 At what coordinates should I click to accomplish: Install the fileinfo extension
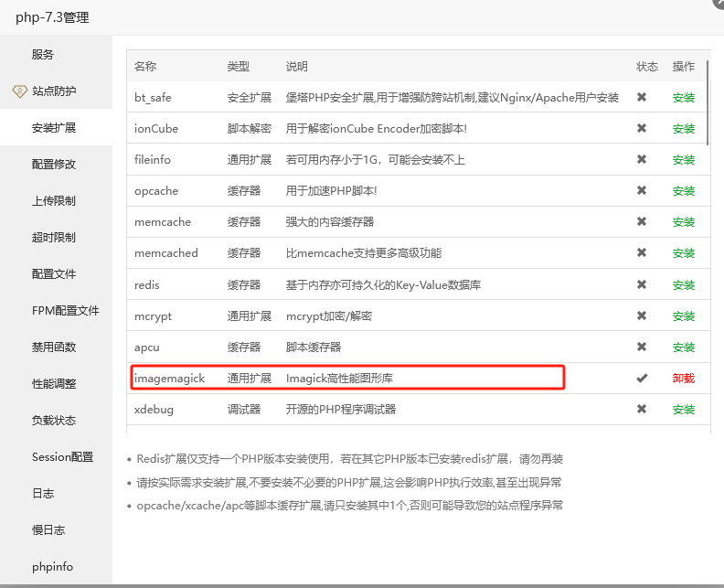684,160
